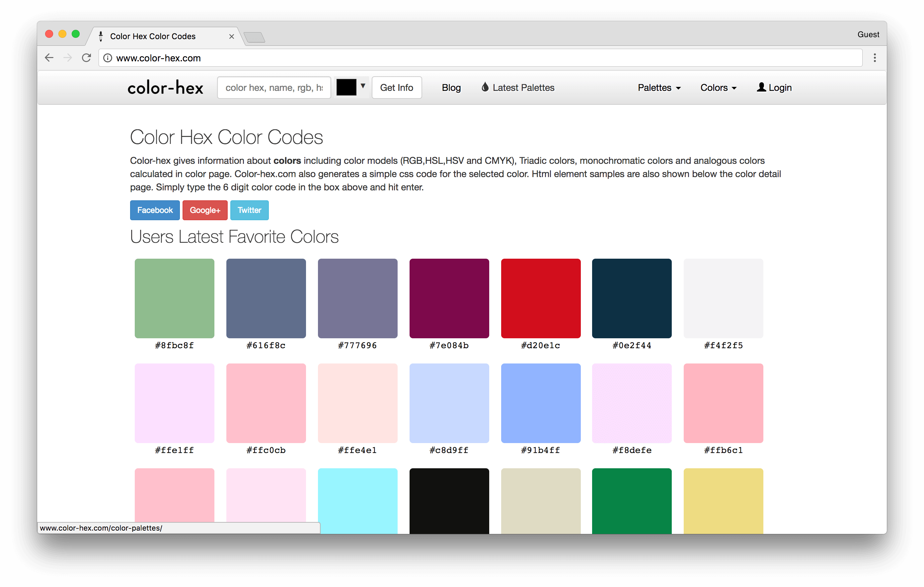Share via the Facebook button
Image resolution: width=924 pixels, height=587 pixels.
point(155,210)
